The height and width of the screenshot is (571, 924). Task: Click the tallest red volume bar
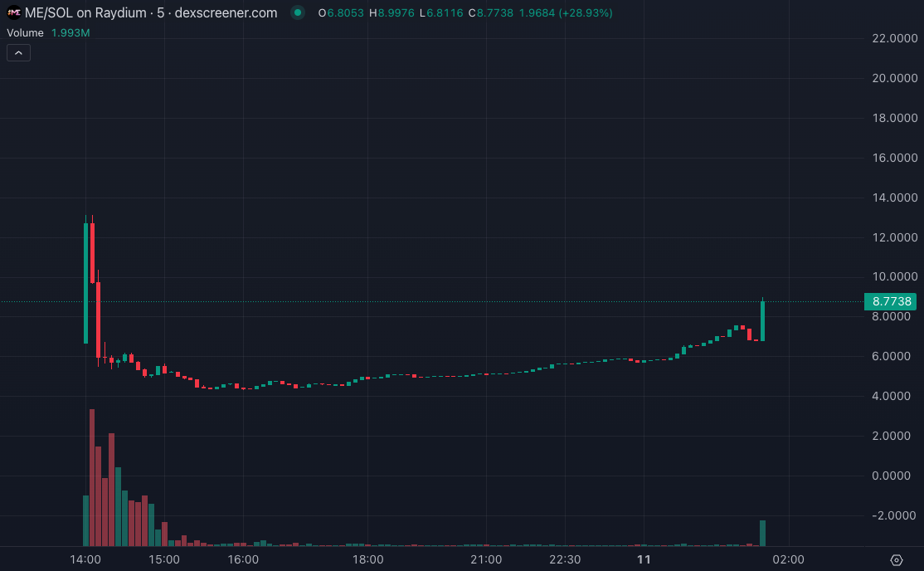coord(92,478)
